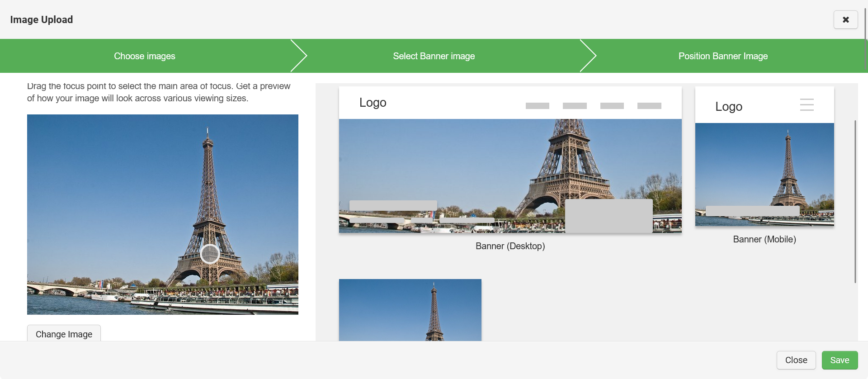Image resolution: width=868 pixels, height=379 pixels.
Task: Go to the Choose images step
Action: click(x=144, y=56)
